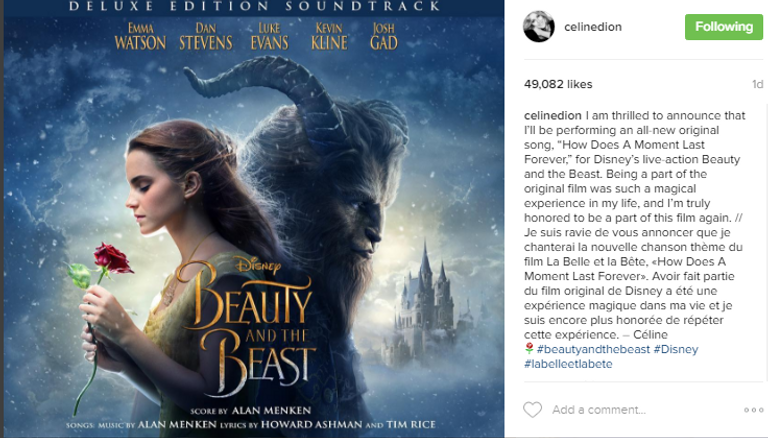Open celinedion username in header

593,27
